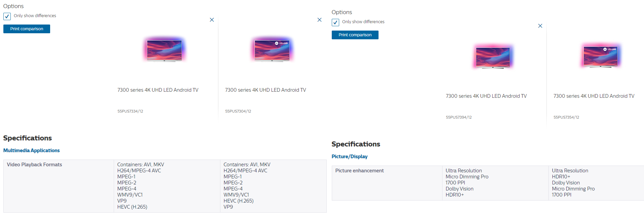
Task: Open the 7300 series title above 55PUS7394/12
Action: tap(486, 96)
